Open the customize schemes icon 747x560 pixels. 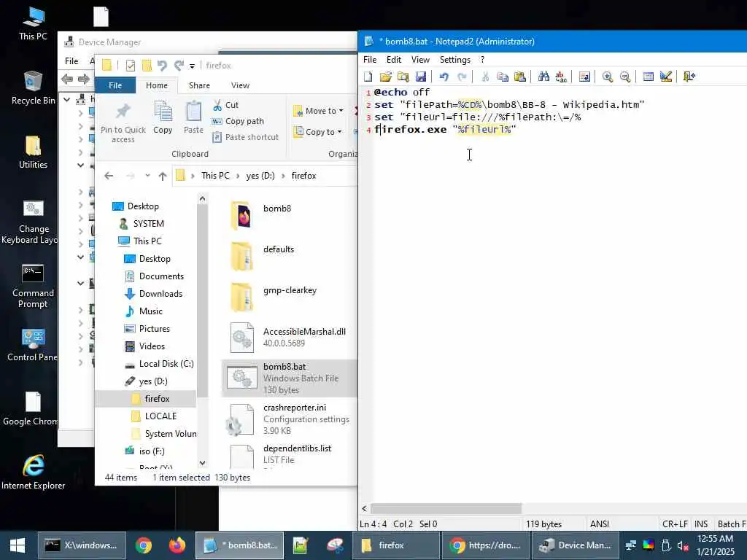coord(666,77)
